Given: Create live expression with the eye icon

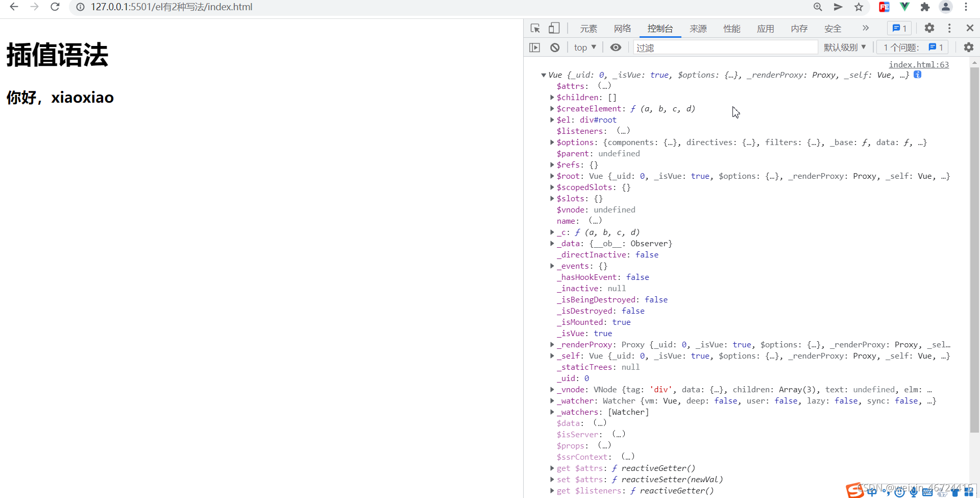Looking at the screenshot, I should coord(616,48).
